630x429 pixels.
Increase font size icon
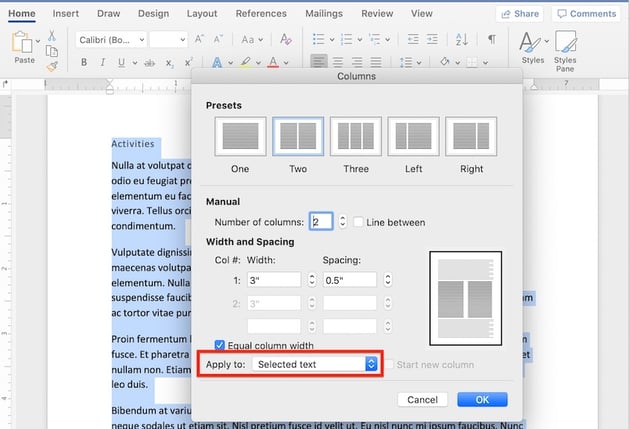click(x=199, y=39)
